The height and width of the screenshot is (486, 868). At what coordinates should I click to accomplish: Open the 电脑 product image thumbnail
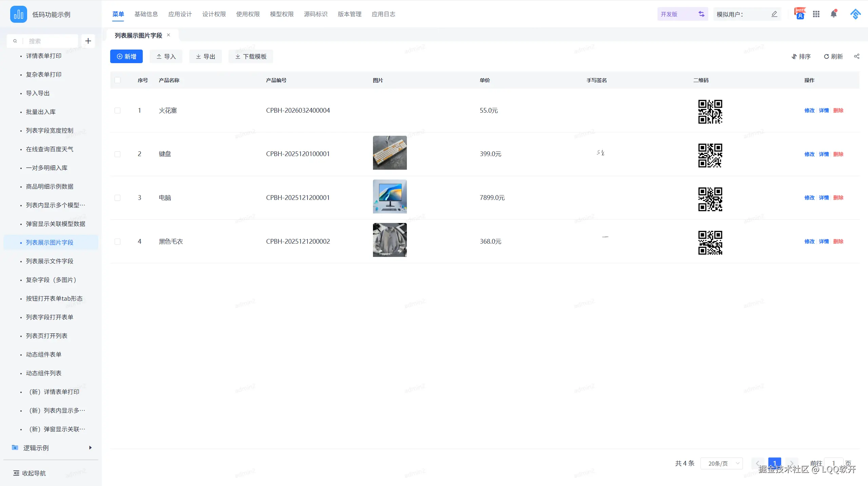[390, 197]
